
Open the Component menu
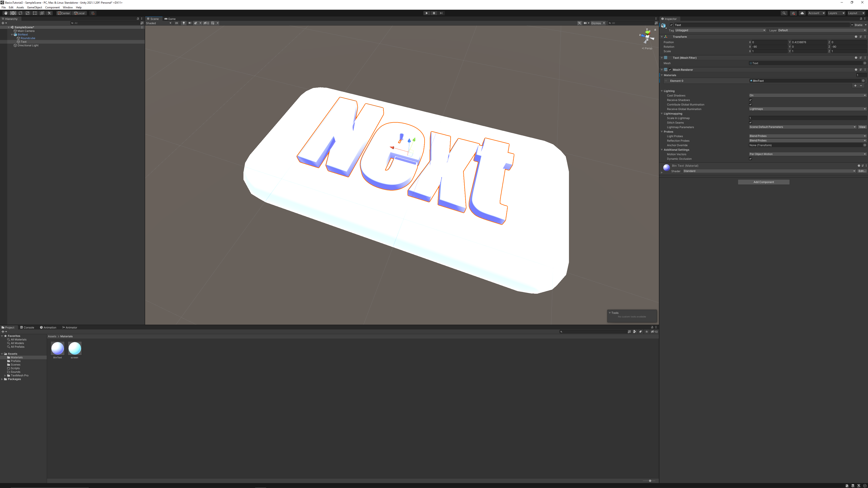pyautogui.click(x=52, y=7)
